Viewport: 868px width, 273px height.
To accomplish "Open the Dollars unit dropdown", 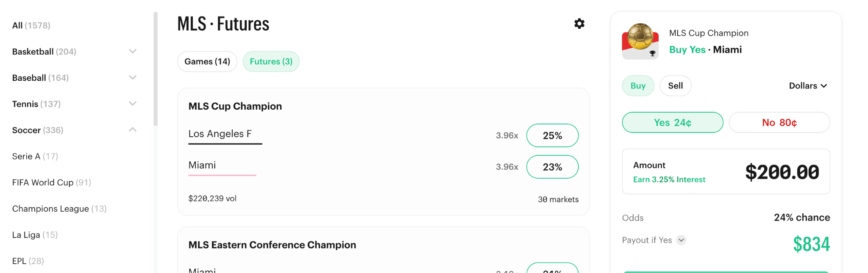I will [x=807, y=86].
